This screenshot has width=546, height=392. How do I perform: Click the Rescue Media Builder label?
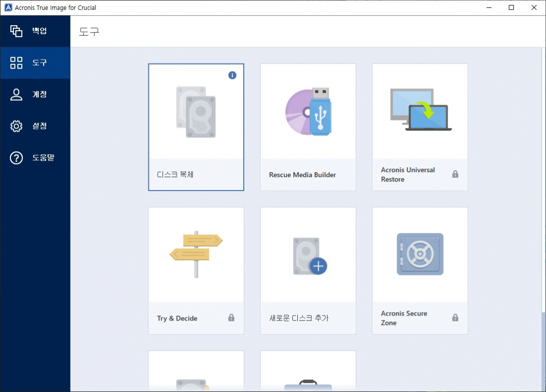303,175
